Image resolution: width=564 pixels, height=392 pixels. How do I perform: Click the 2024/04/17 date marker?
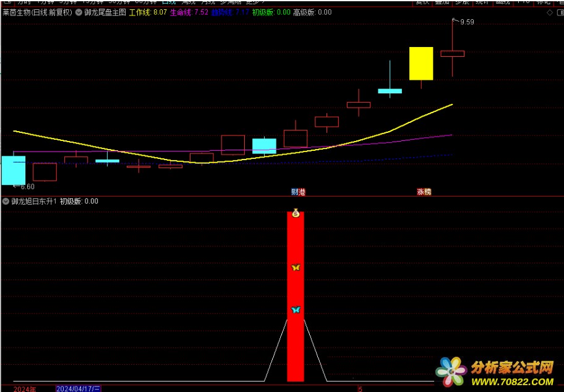pyautogui.click(x=79, y=389)
